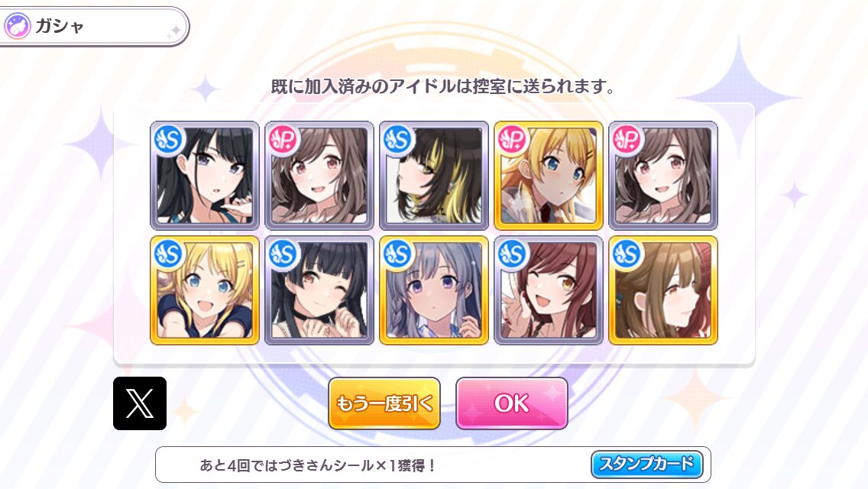Open the top-right brown-haired P idol card
Image resolution: width=868 pixels, height=489 pixels.
[663, 176]
